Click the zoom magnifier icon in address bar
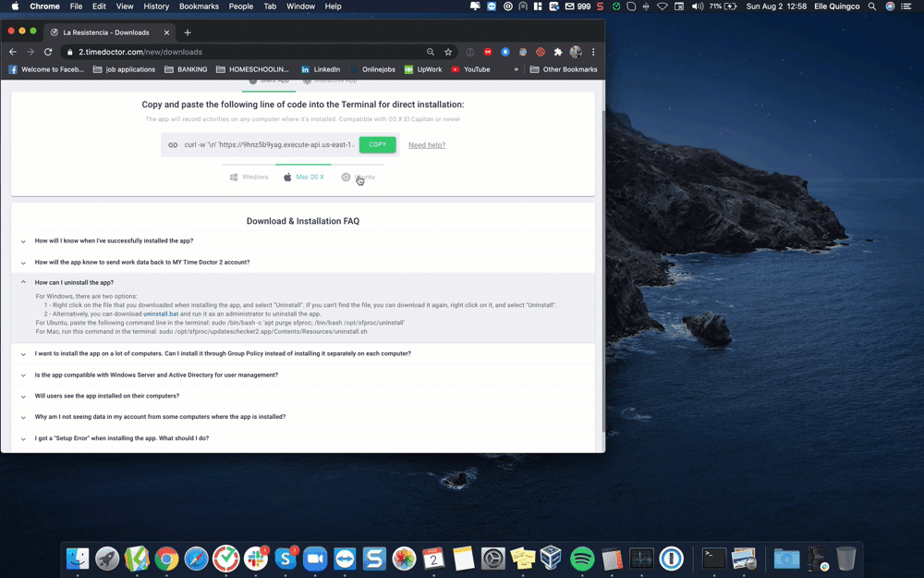 coord(431,52)
